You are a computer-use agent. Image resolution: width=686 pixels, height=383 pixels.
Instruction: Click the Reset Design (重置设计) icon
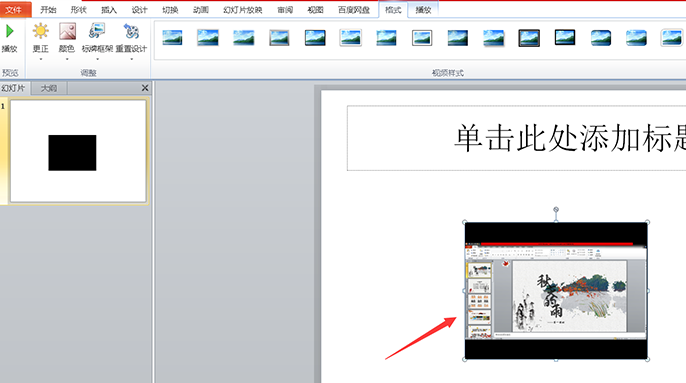[131, 31]
